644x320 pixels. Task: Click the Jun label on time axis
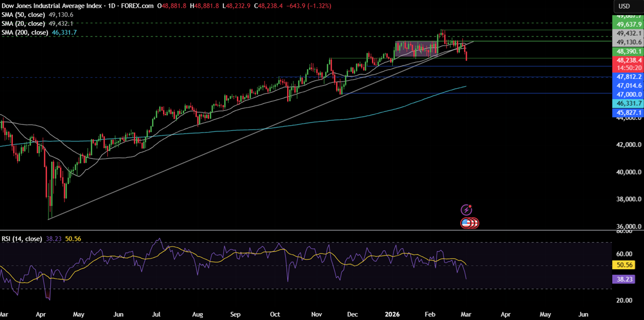pyautogui.click(x=583, y=314)
